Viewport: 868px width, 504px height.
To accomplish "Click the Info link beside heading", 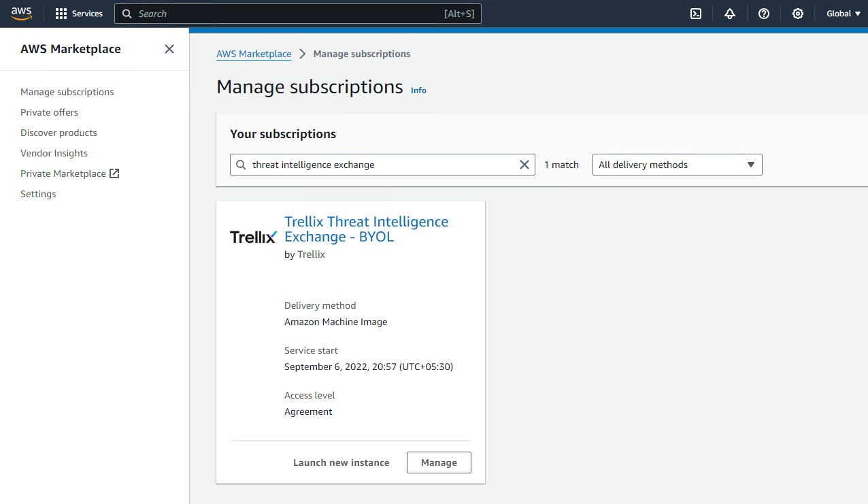I will (418, 90).
